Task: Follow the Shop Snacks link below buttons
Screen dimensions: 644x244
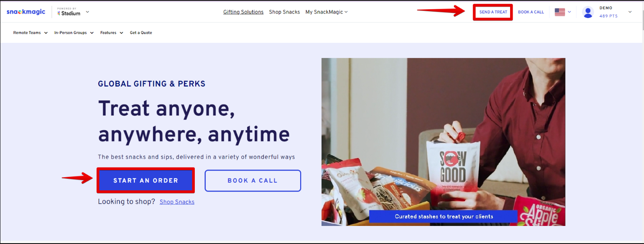Action: tap(177, 202)
